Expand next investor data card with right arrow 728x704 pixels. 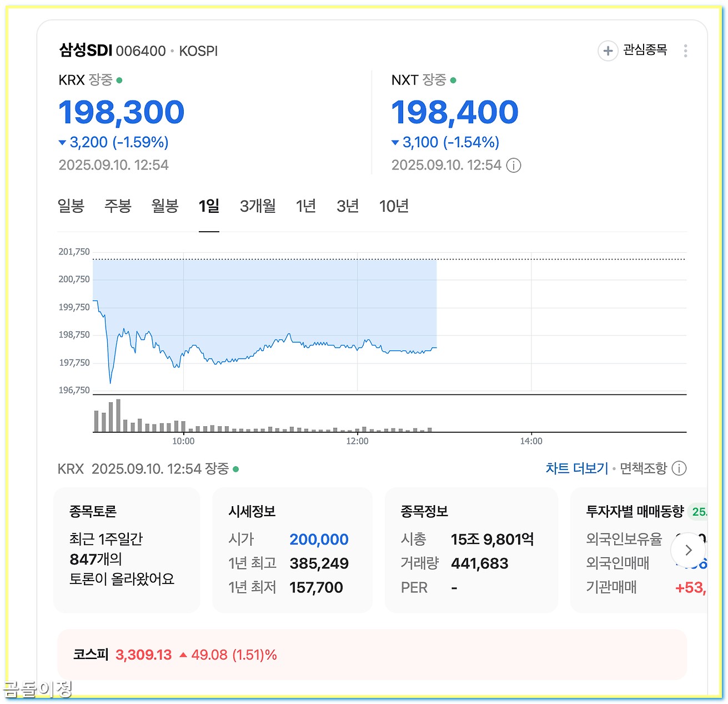(689, 551)
